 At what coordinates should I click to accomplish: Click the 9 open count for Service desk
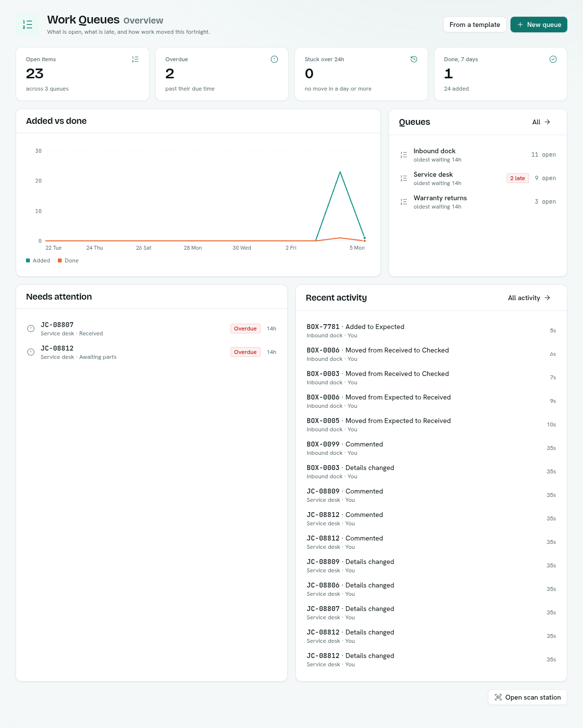click(x=545, y=178)
